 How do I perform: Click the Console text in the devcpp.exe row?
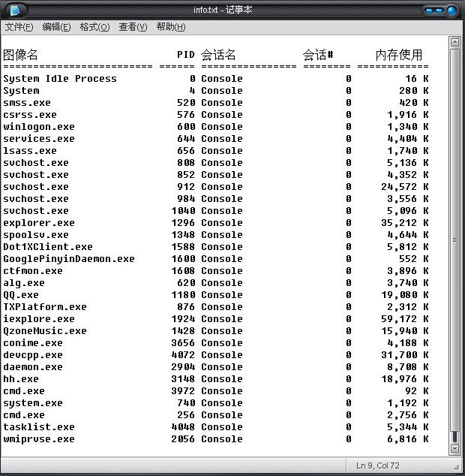point(222,355)
